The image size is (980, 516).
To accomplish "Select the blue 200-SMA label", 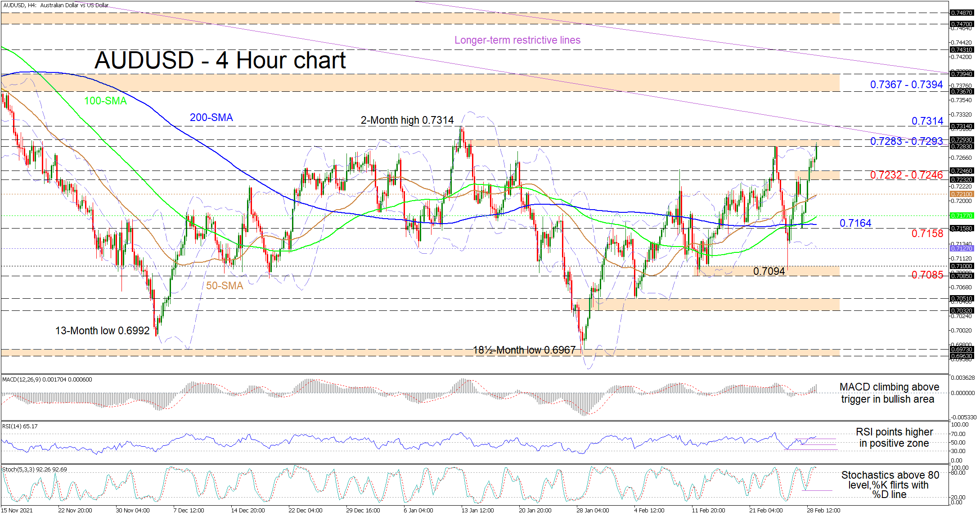I will [211, 117].
